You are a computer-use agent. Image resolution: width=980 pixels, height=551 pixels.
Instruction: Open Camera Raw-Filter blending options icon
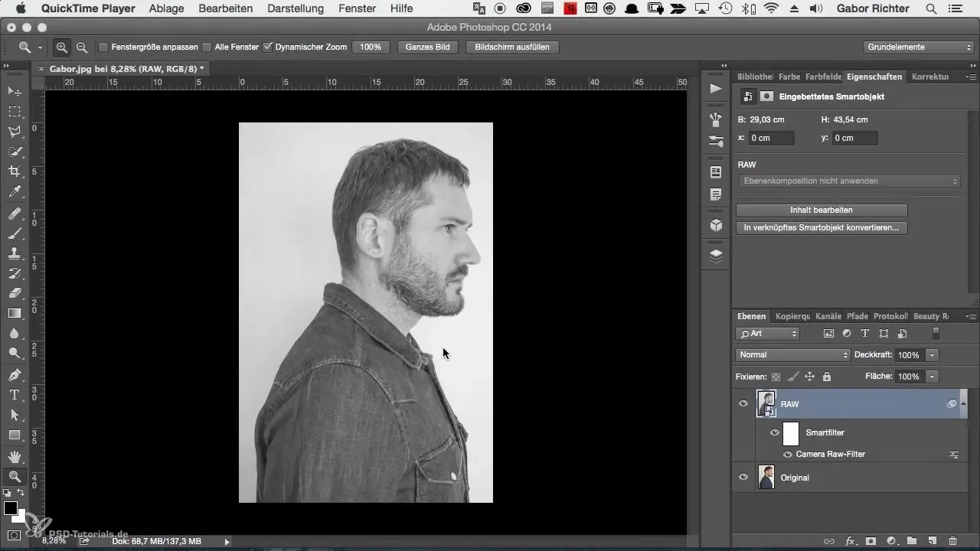point(954,455)
